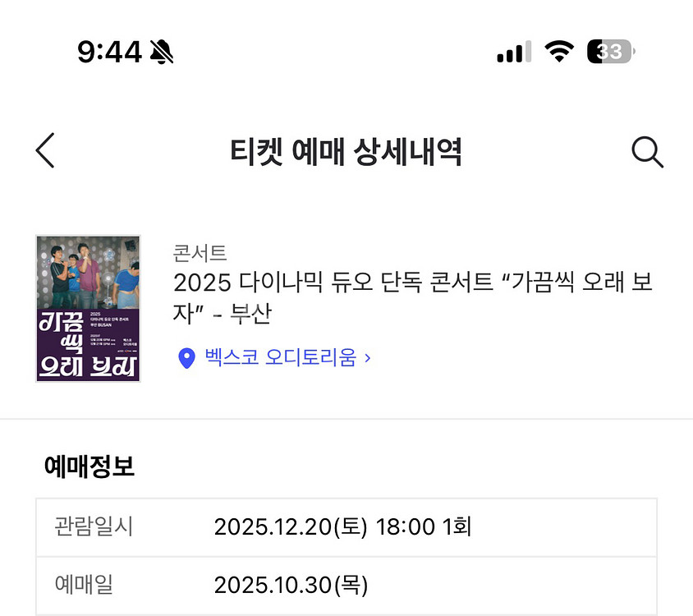Image resolution: width=693 pixels, height=616 pixels.
Task: Open the 가끔씩 오래 보자 poster thumbnail
Action: pyautogui.click(x=87, y=308)
